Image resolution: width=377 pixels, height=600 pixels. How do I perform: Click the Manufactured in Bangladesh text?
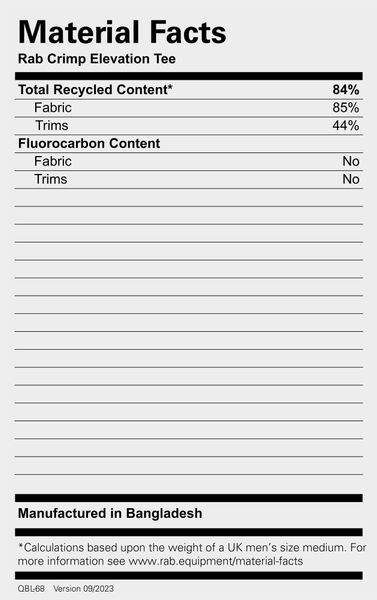click(x=110, y=513)
